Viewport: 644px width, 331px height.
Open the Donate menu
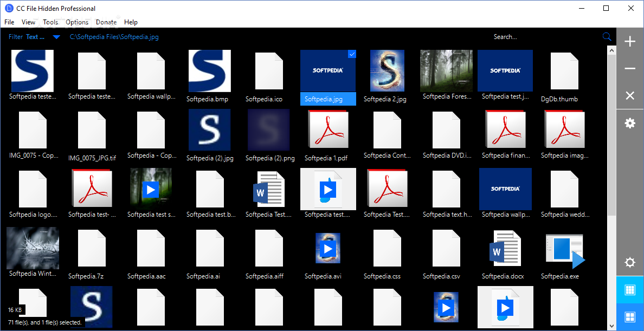(x=106, y=22)
